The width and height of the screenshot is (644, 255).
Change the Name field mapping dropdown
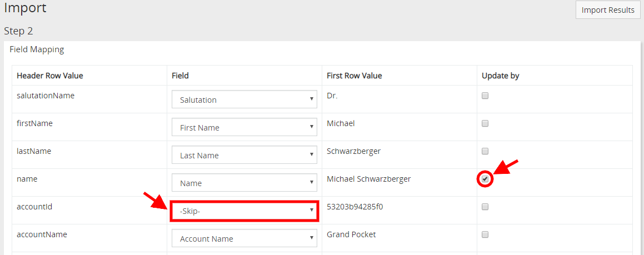[244, 183]
